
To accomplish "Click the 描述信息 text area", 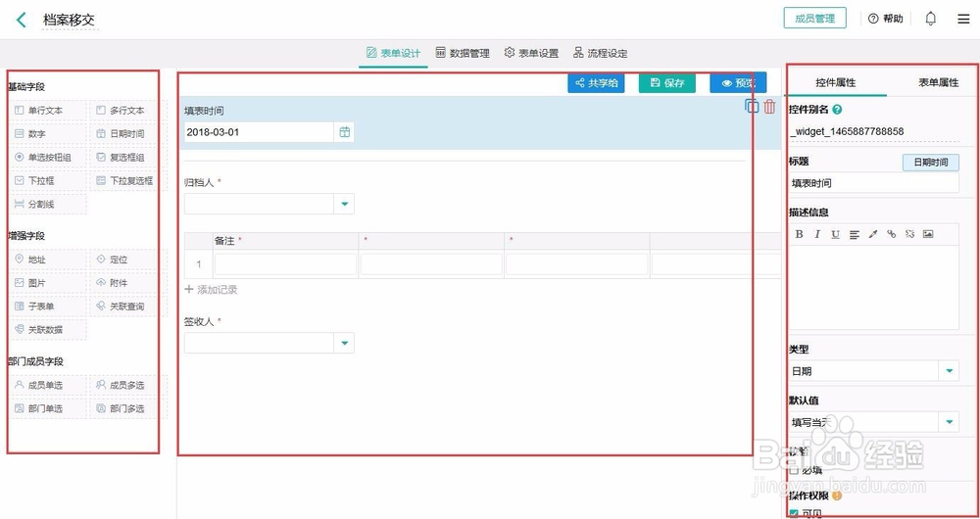I will (x=874, y=287).
